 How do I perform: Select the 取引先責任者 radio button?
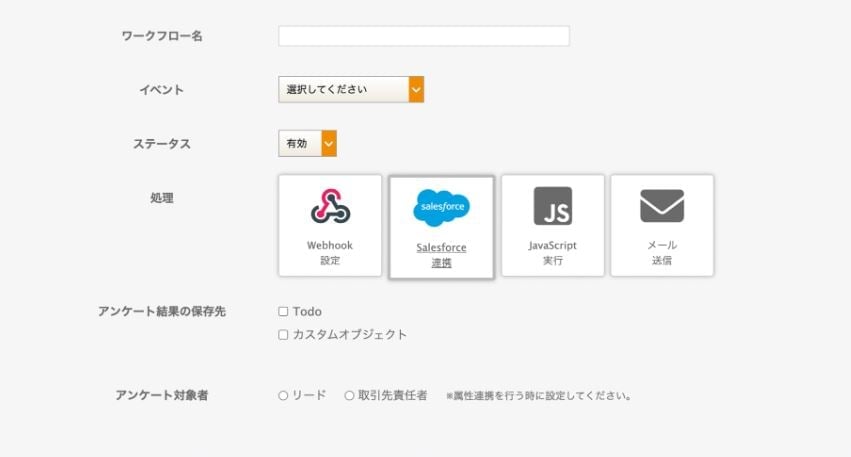click(x=350, y=396)
